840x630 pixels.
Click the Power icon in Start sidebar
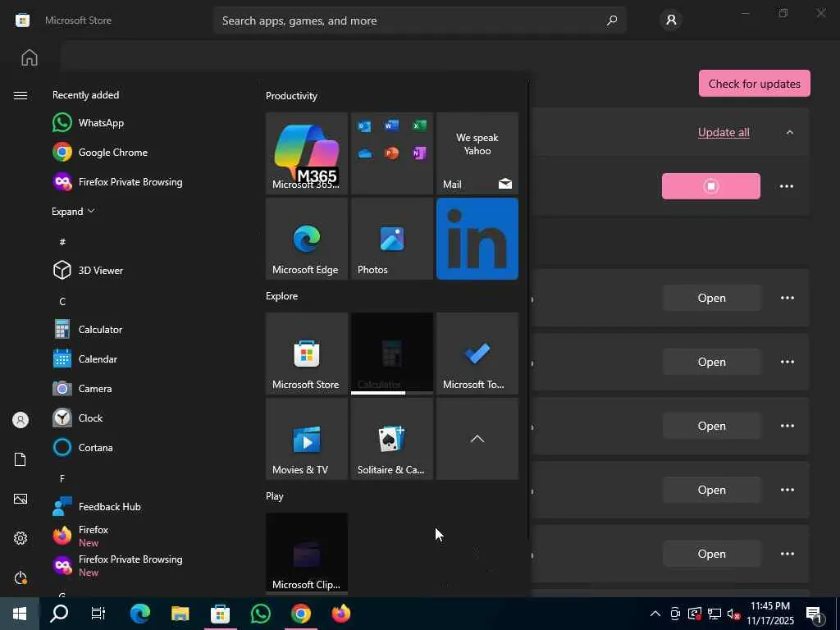[x=21, y=577]
